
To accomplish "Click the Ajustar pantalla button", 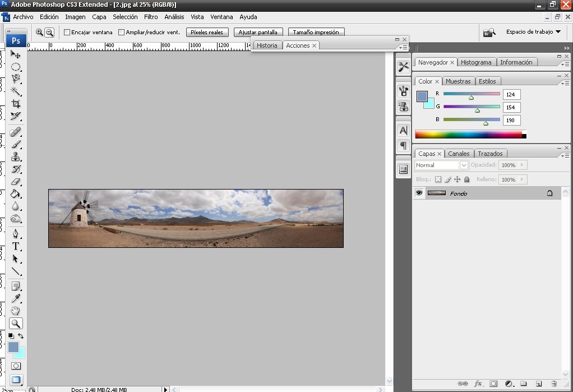I will [x=258, y=33].
